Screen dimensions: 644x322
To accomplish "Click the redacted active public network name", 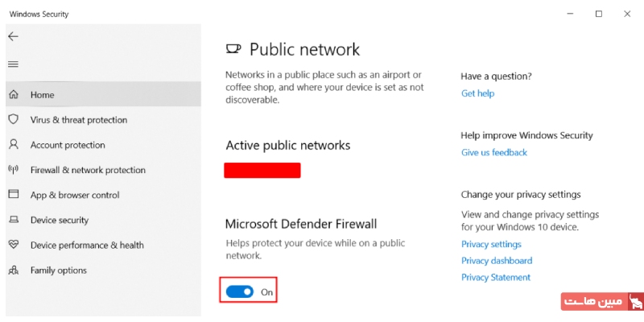I will [x=262, y=170].
